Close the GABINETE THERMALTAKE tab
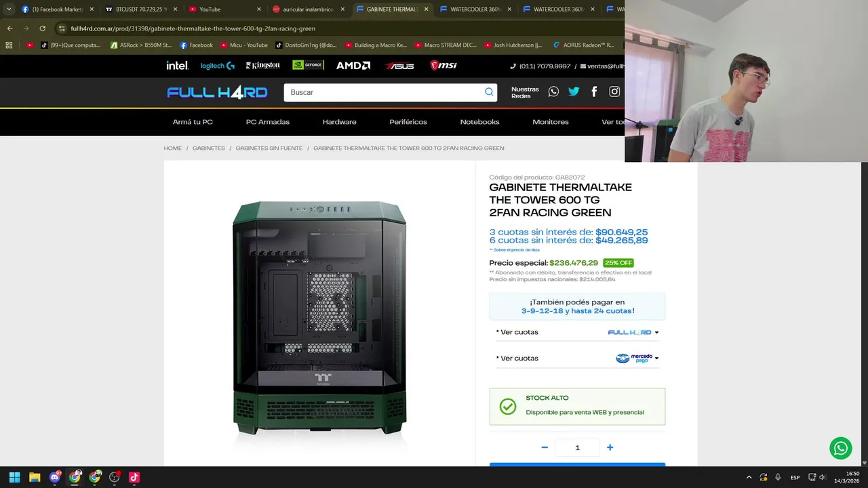The width and height of the screenshot is (868, 488). 426,9
